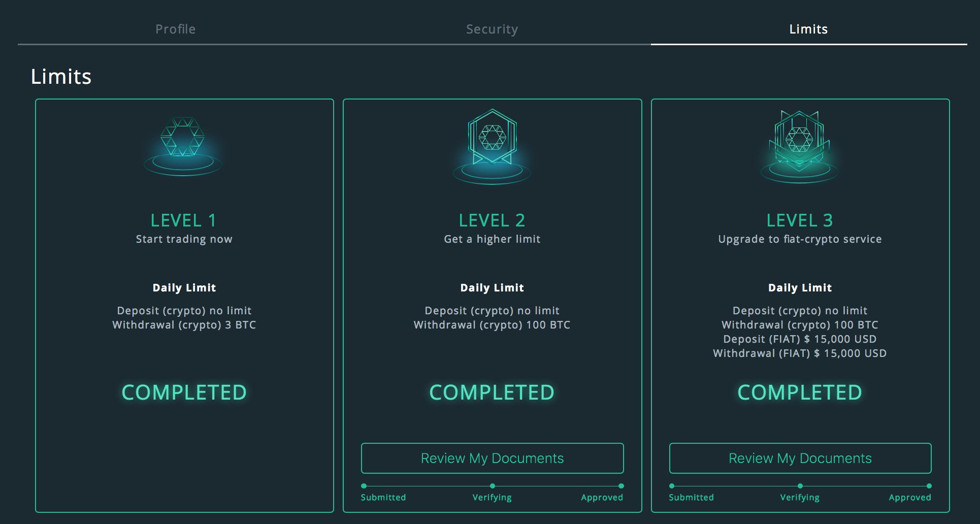Screen dimensions: 980x524
Task: Click Level 2 Submitted progress dot
Action: click(364, 486)
